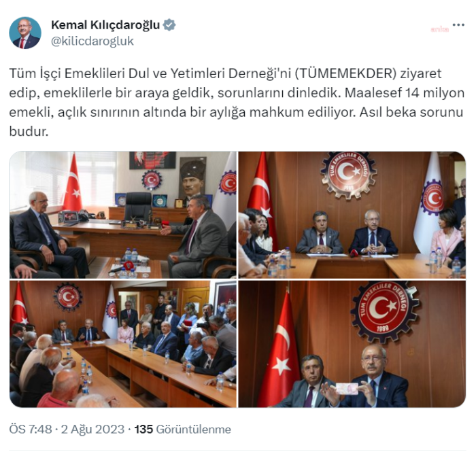
Task: Click the 135 Görüntülenme view count
Action: [x=182, y=430]
